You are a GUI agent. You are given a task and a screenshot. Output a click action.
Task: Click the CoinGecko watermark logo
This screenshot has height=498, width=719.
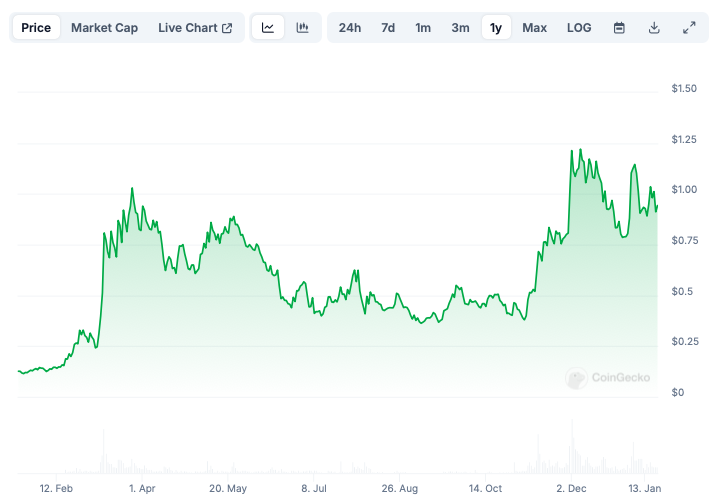coord(608,377)
